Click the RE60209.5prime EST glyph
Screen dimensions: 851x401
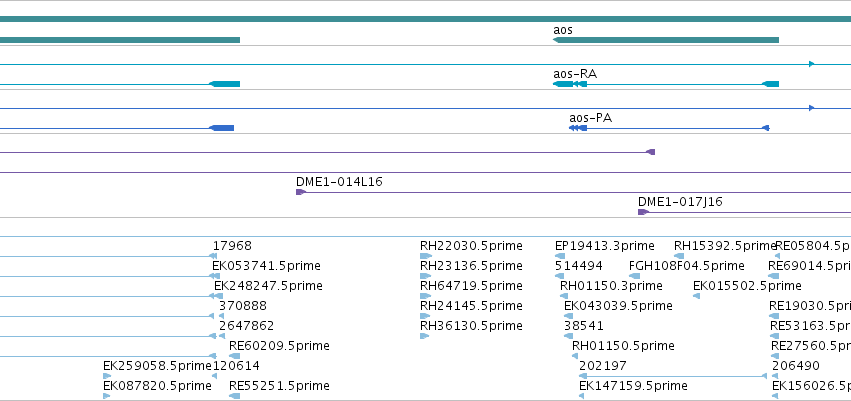click(x=234, y=356)
